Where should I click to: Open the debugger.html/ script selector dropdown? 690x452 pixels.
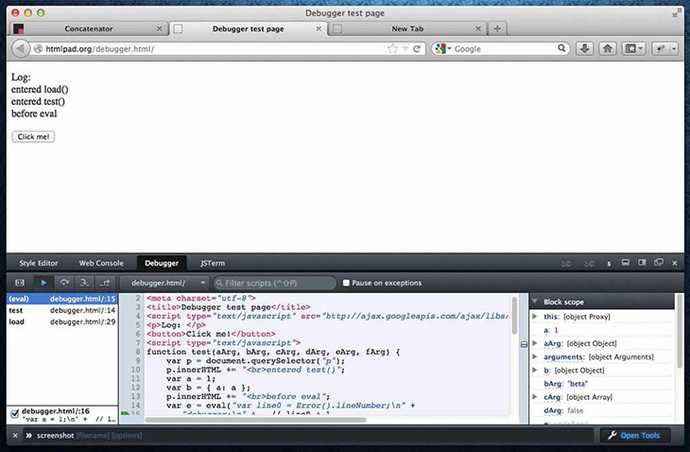click(x=165, y=283)
